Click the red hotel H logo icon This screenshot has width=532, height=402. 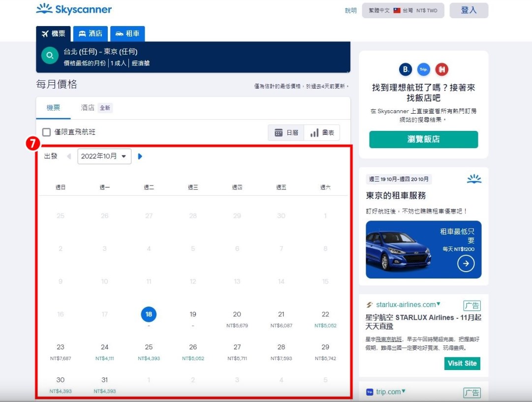click(x=442, y=69)
